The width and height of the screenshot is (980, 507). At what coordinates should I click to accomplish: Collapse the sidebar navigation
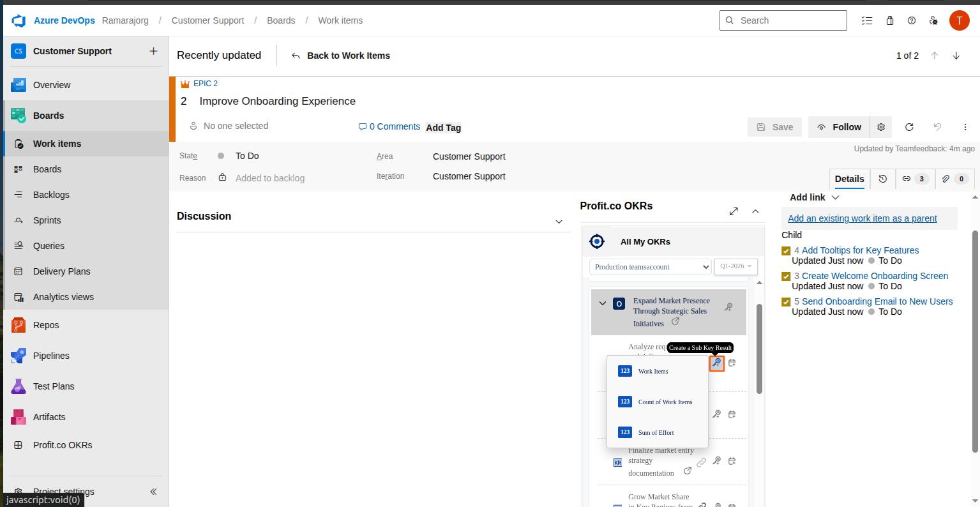coord(153,492)
